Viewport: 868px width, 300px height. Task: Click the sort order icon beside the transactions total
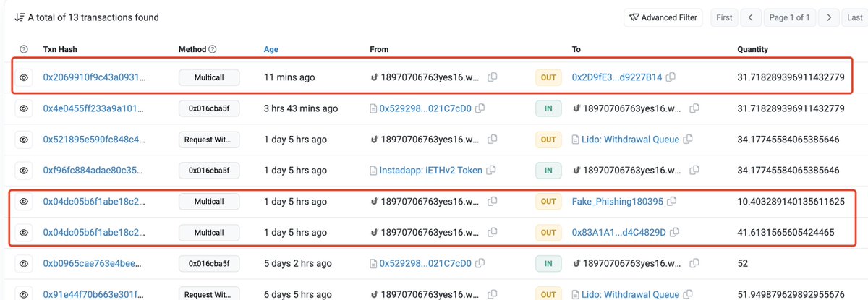pyautogui.click(x=20, y=17)
